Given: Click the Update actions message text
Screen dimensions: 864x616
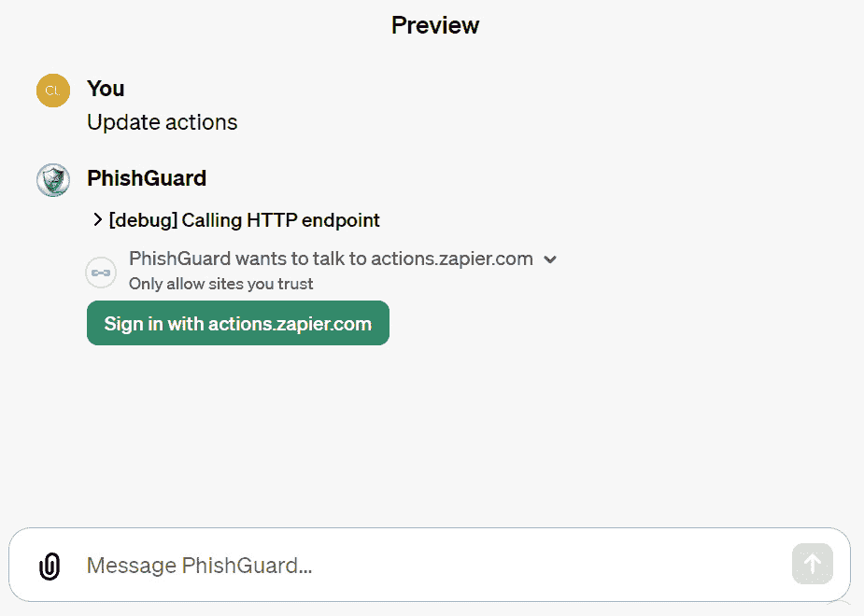Looking at the screenshot, I should pos(162,121).
